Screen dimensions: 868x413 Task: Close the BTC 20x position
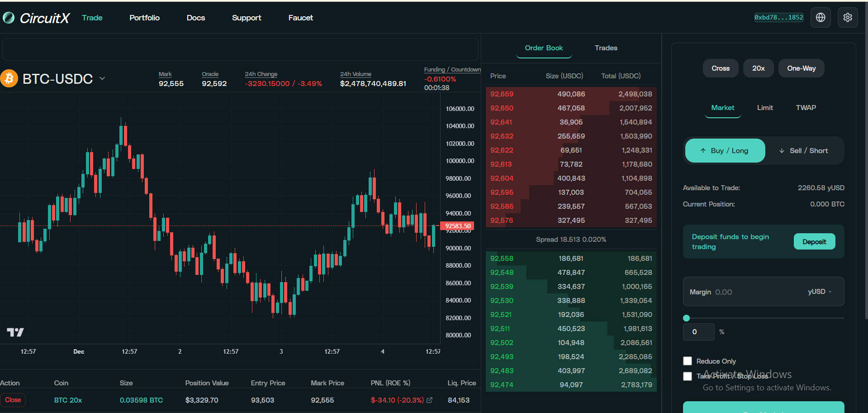tap(13, 400)
